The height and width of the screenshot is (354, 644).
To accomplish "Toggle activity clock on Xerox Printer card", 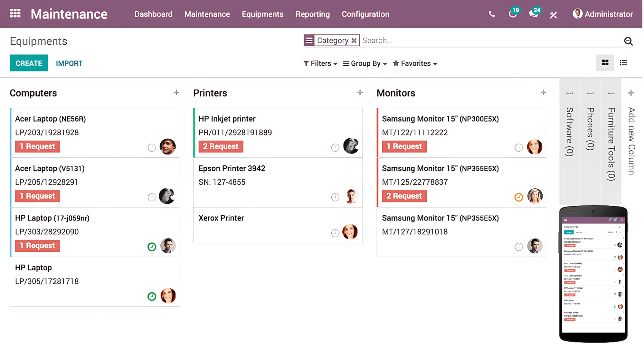I will pos(335,233).
